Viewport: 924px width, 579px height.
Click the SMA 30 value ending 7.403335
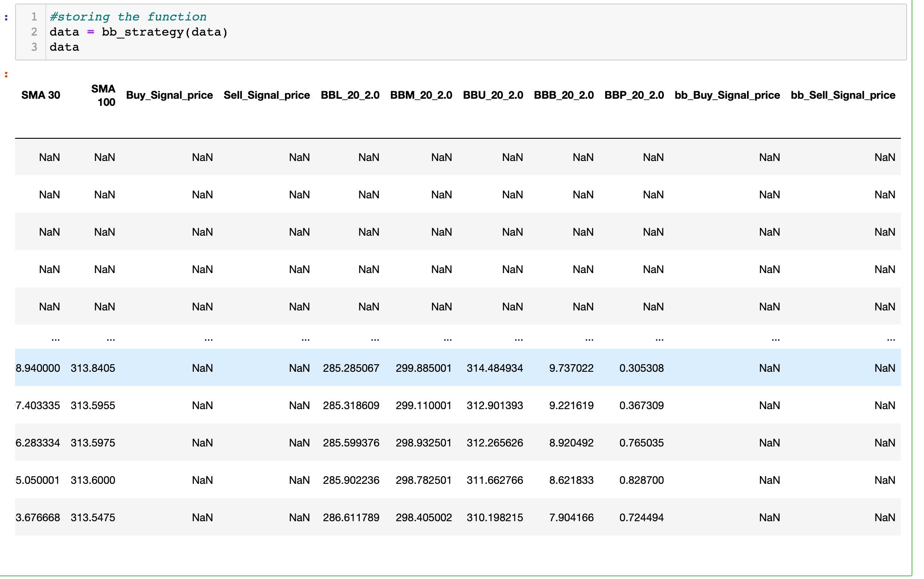coord(38,406)
